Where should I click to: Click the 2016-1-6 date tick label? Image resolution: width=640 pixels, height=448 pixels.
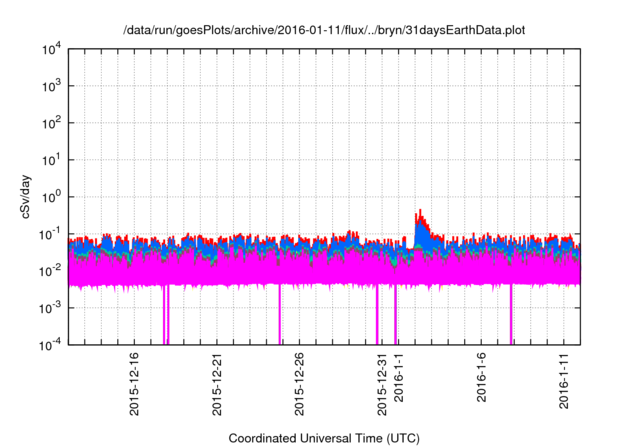coord(482,377)
